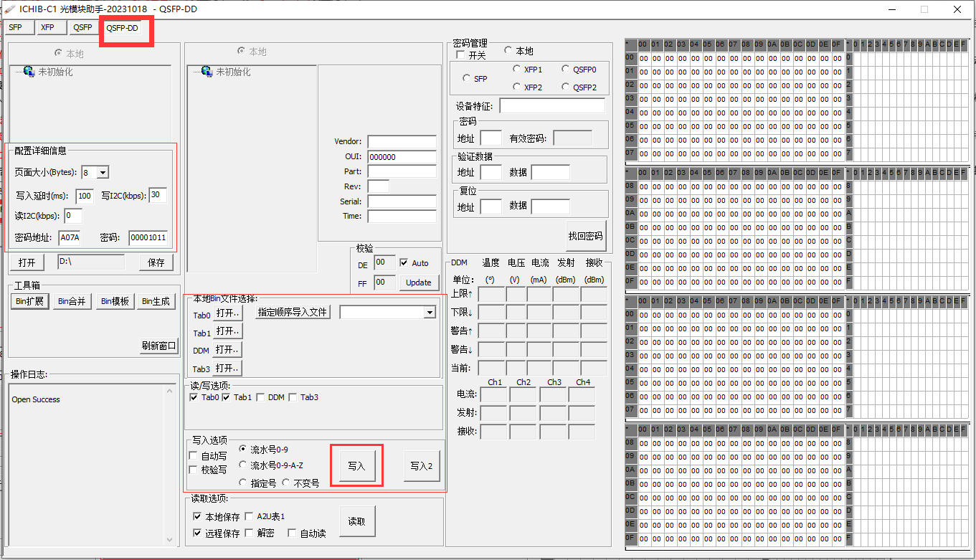Click the ICHIB-C1 application icon in the title bar
This screenshot has width=976, height=560.
point(8,9)
